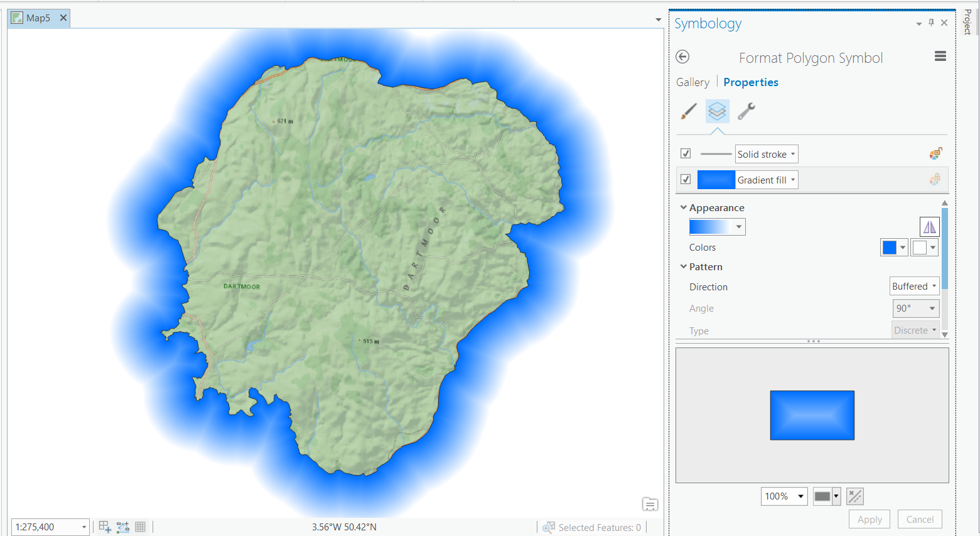
Task: Click the zoom-to-fit preview icon
Action: [855, 496]
